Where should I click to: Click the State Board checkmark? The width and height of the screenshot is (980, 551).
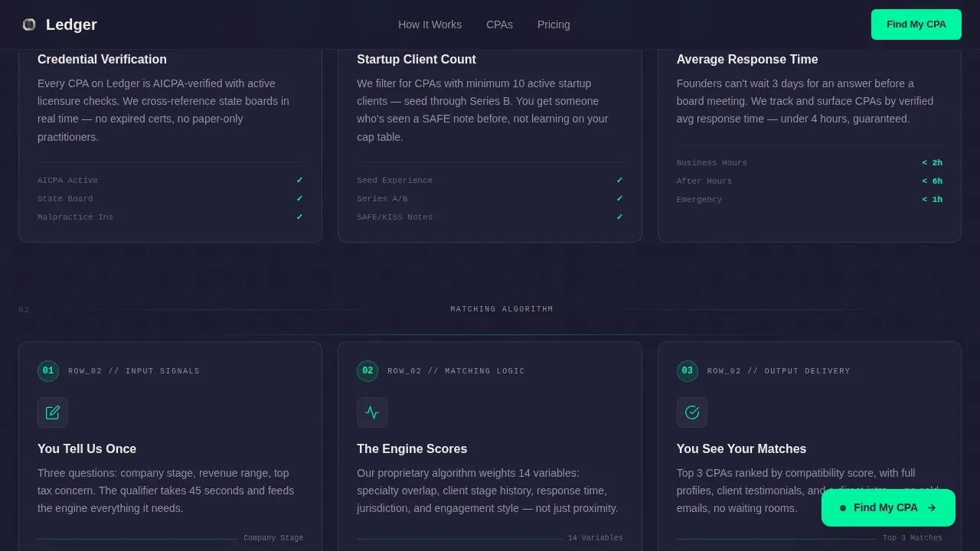299,199
